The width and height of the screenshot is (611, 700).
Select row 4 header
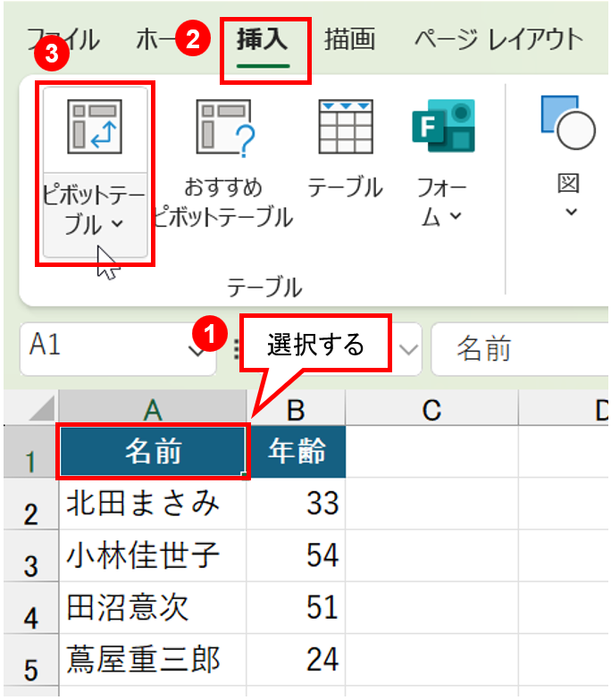point(30,607)
